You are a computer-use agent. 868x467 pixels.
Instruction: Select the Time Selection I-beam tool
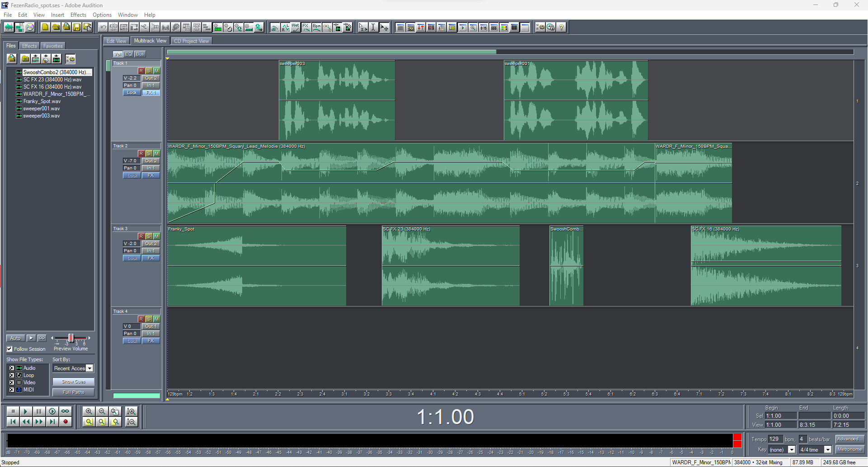pos(374,27)
